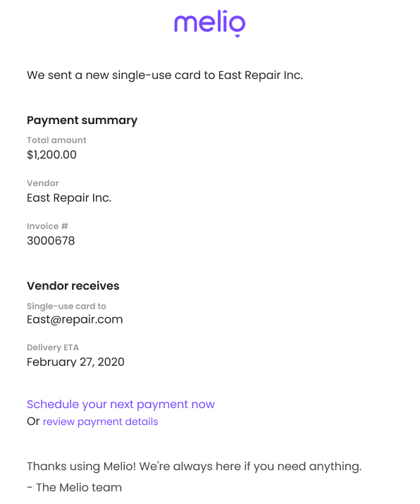Open the review payment details link
Screen dimensions: 420x504
[100, 422]
